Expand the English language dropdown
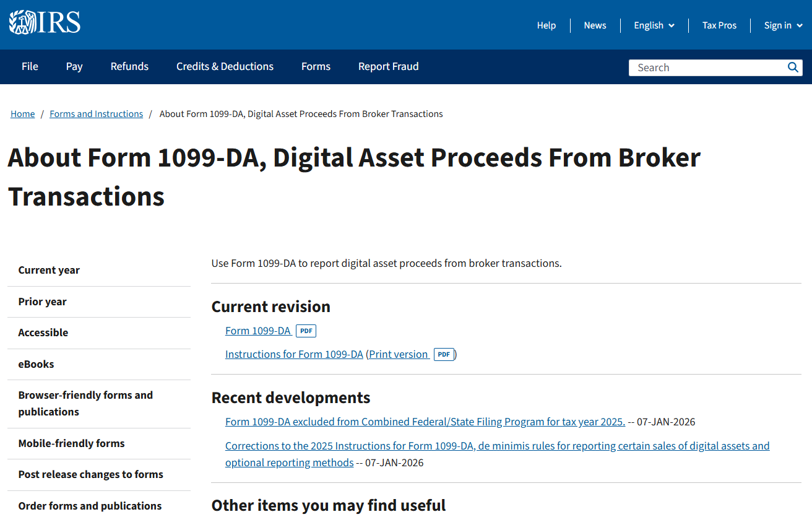This screenshot has height=517, width=812. coord(654,25)
